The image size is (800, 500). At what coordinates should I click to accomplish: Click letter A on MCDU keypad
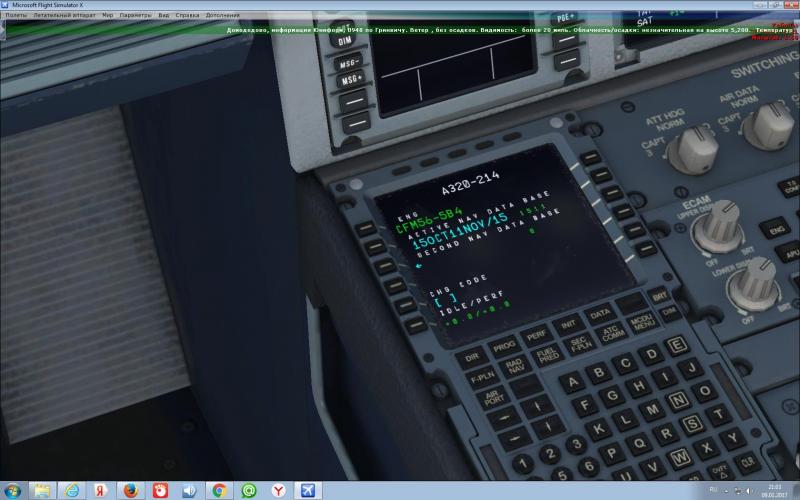point(572,382)
